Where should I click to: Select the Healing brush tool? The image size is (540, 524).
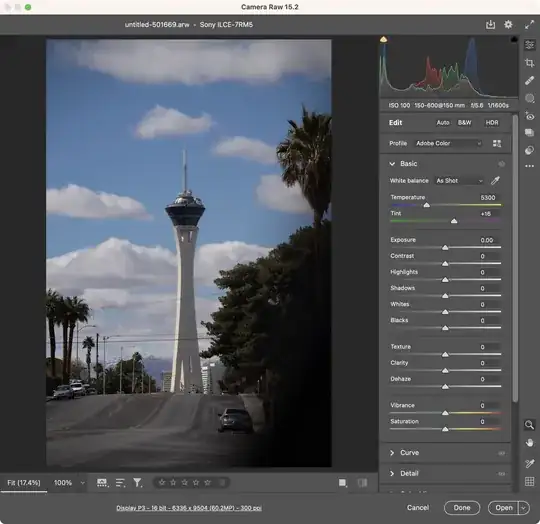pos(530,81)
